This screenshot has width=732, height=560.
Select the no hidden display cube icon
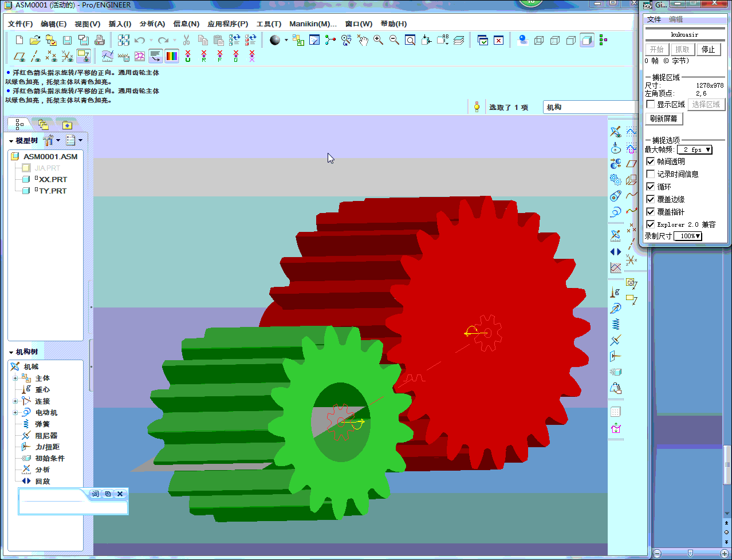tap(571, 40)
